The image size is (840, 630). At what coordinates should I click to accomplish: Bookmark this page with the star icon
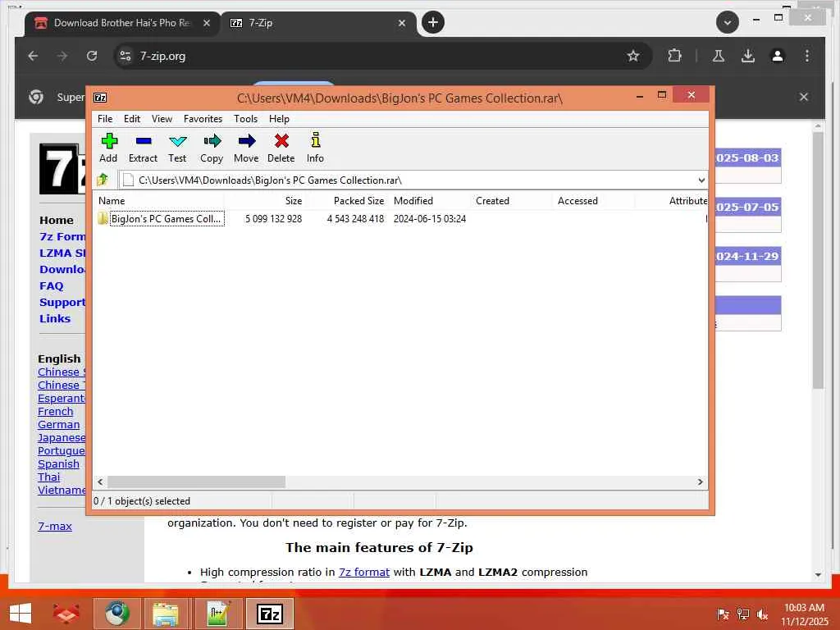633,56
